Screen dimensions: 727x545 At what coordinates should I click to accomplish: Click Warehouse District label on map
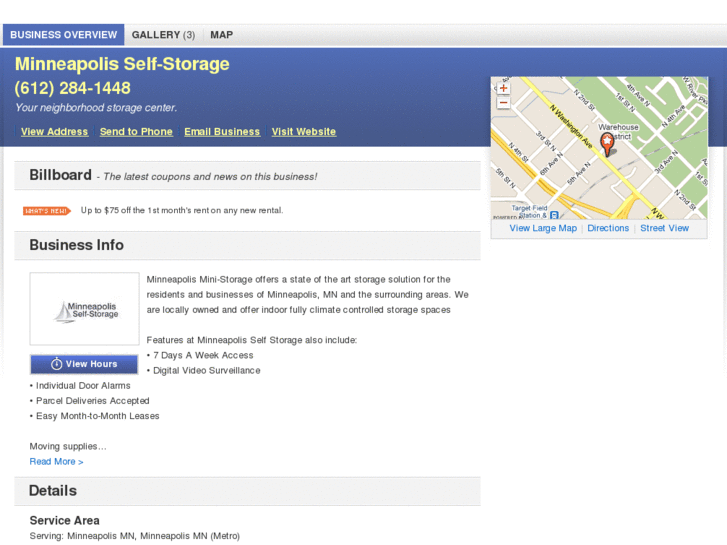click(x=619, y=131)
